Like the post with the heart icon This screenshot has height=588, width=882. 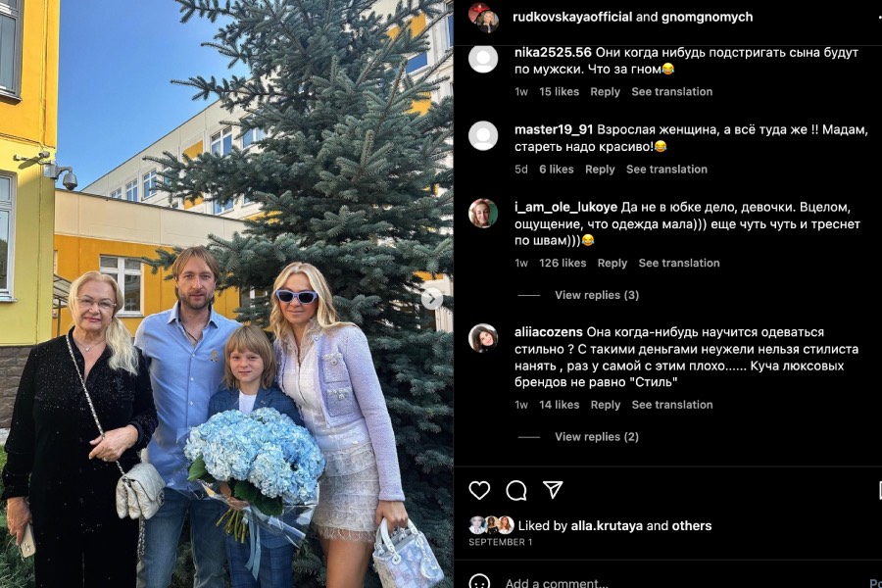[x=479, y=490]
